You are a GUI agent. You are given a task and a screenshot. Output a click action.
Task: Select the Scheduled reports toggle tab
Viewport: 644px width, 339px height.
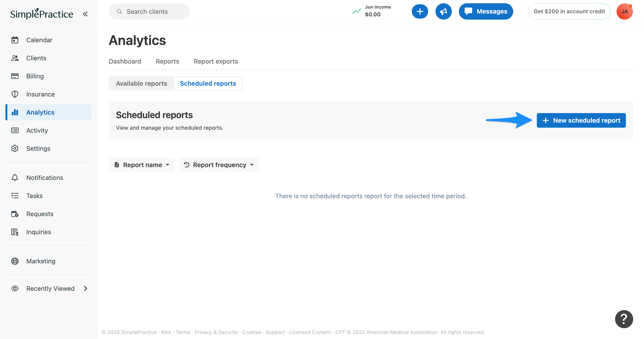click(208, 83)
